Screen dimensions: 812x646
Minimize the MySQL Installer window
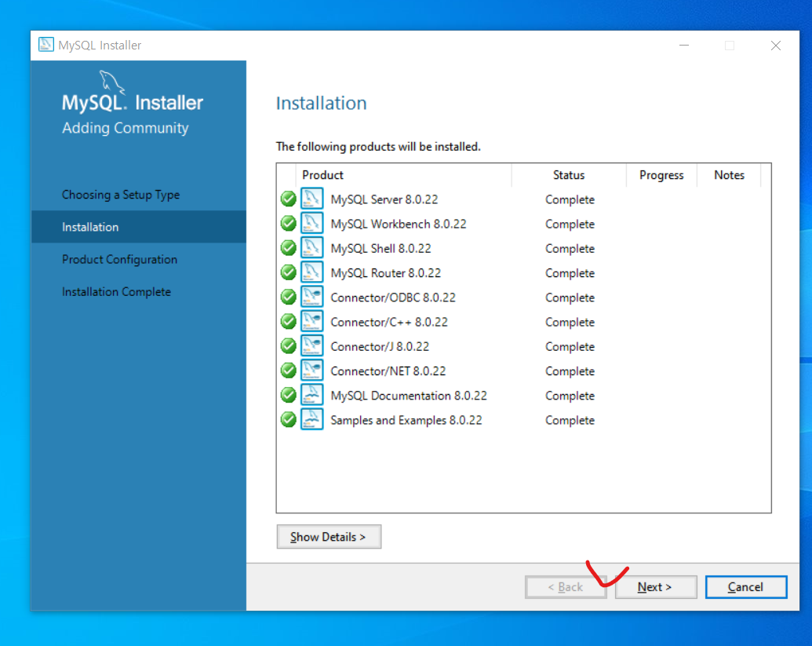tap(684, 45)
